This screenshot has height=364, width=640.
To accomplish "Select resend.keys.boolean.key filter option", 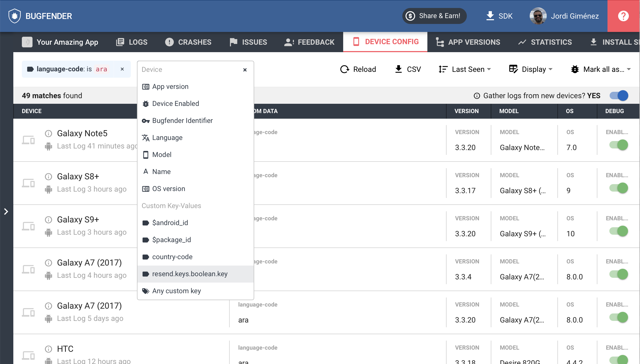I will [190, 274].
